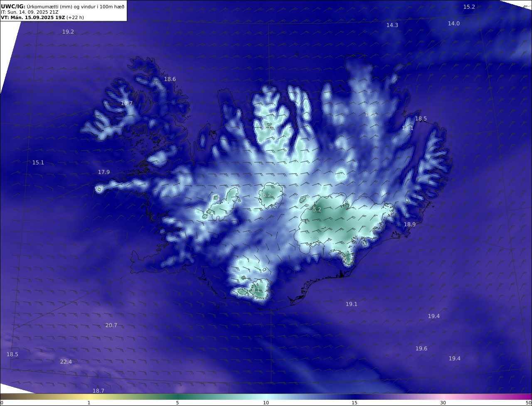Click the 22.4 value label
The width and height of the screenshot is (532, 406).
66,362
